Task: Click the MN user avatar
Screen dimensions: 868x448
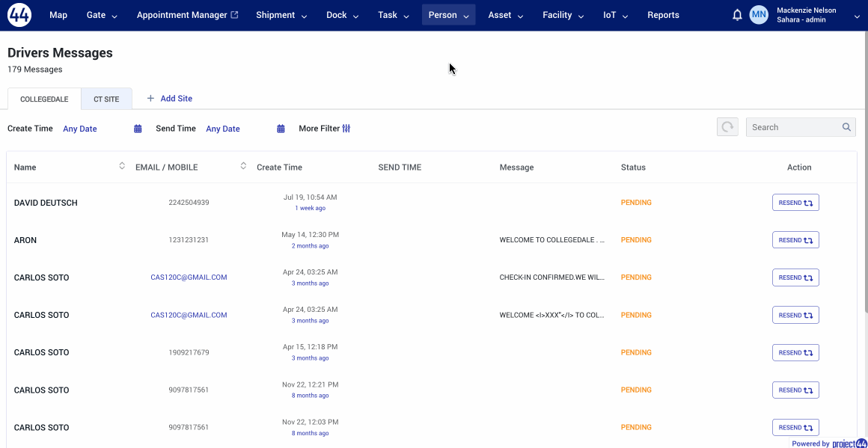Action: coord(759,15)
